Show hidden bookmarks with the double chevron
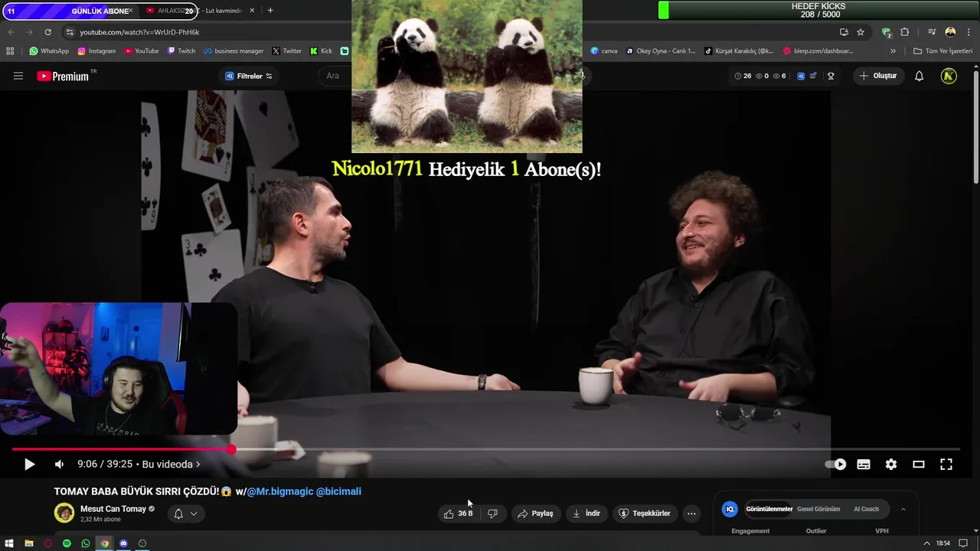This screenshot has height=551, width=980. point(893,51)
